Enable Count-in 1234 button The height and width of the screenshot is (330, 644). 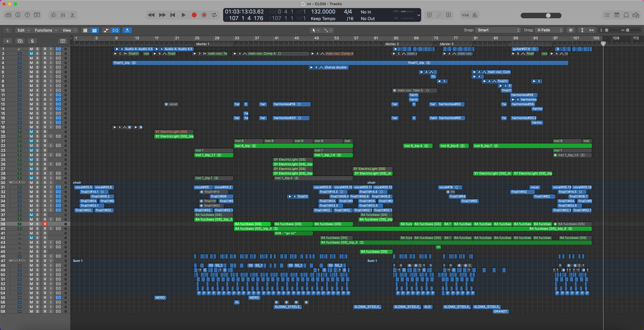(x=465, y=15)
